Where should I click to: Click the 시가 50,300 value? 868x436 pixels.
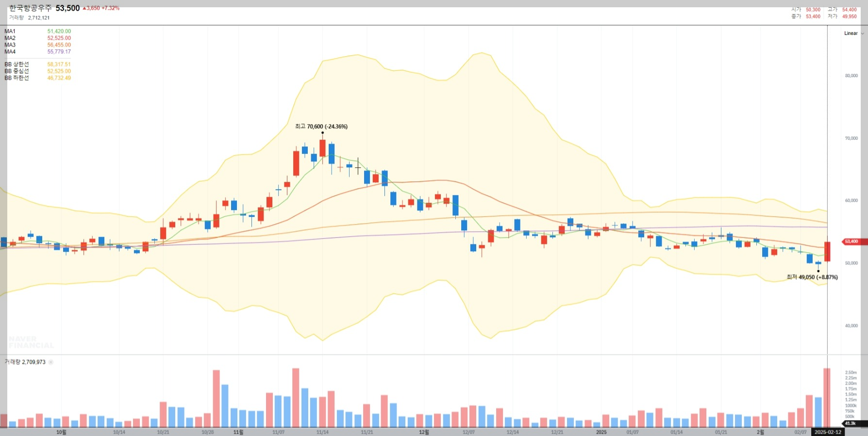[813, 10]
